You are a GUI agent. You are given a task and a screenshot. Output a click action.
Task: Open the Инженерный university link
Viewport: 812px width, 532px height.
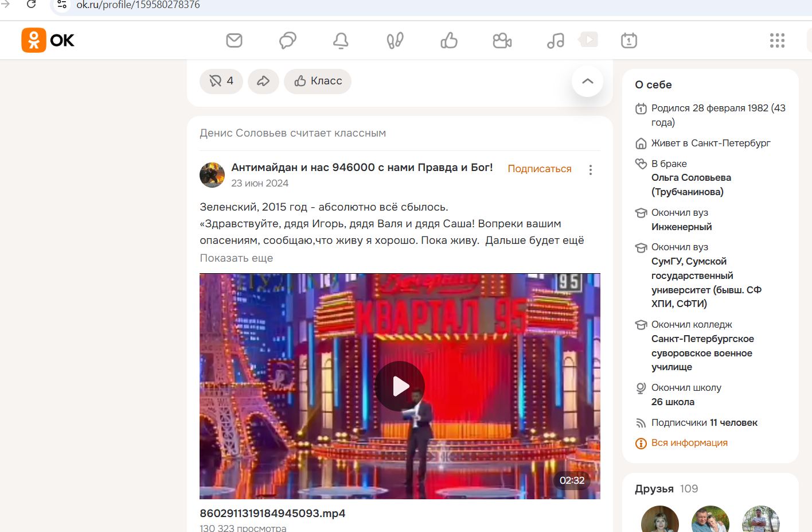681,227
